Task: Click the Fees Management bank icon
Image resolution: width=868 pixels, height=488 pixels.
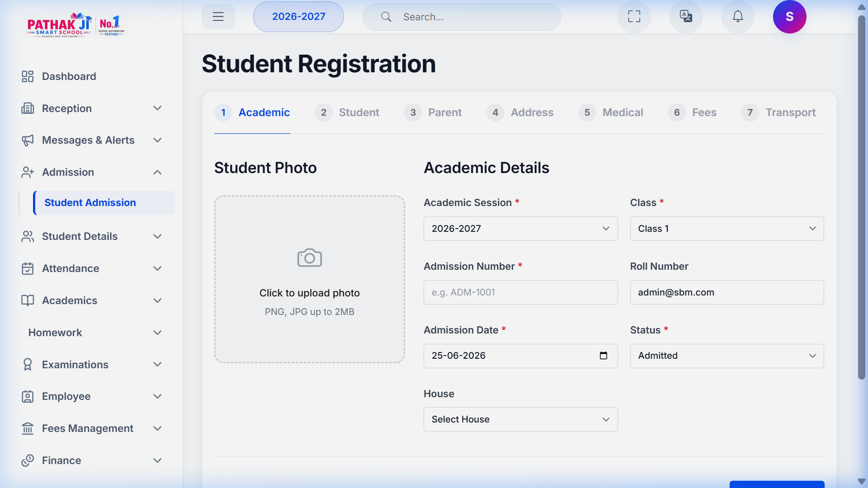Action: 28,428
